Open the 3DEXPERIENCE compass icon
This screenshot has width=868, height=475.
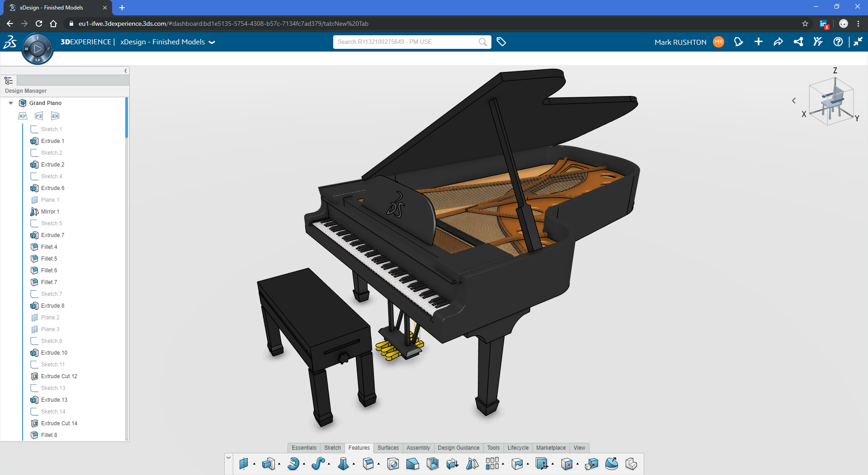[38, 48]
